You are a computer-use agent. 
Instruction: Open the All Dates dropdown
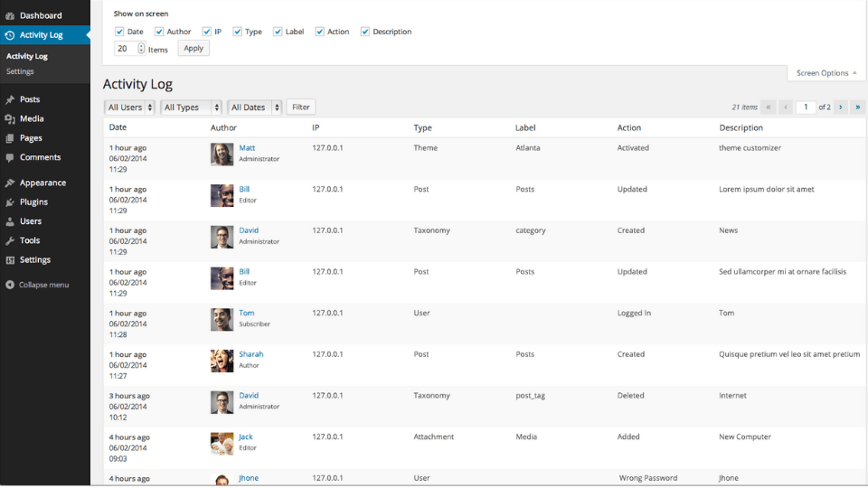click(255, 108)
